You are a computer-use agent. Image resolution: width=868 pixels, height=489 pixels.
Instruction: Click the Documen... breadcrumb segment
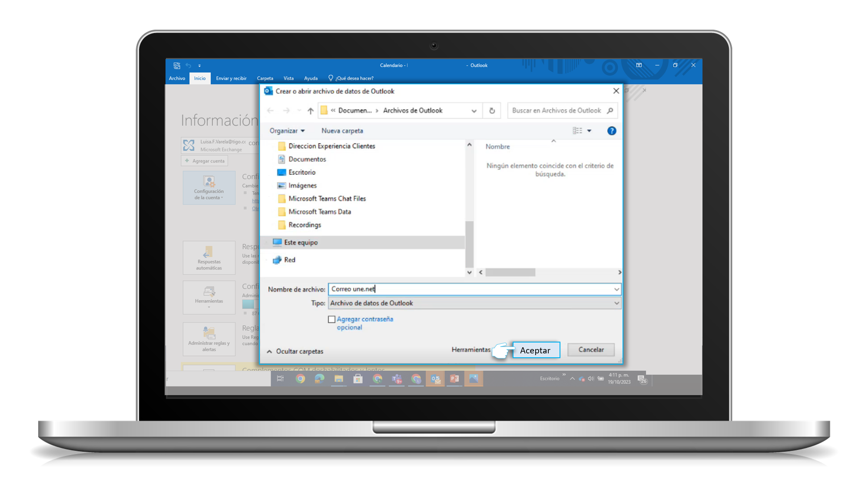click(355, 110)
